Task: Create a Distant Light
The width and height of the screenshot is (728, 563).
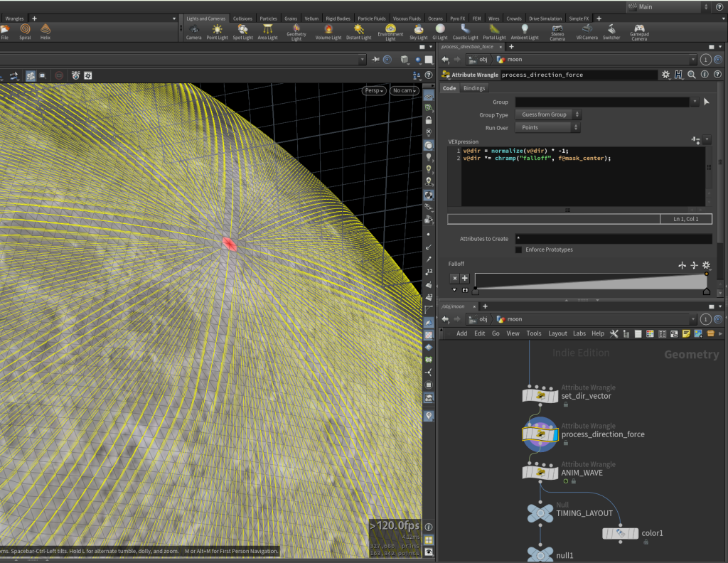Action: point(358,32)
